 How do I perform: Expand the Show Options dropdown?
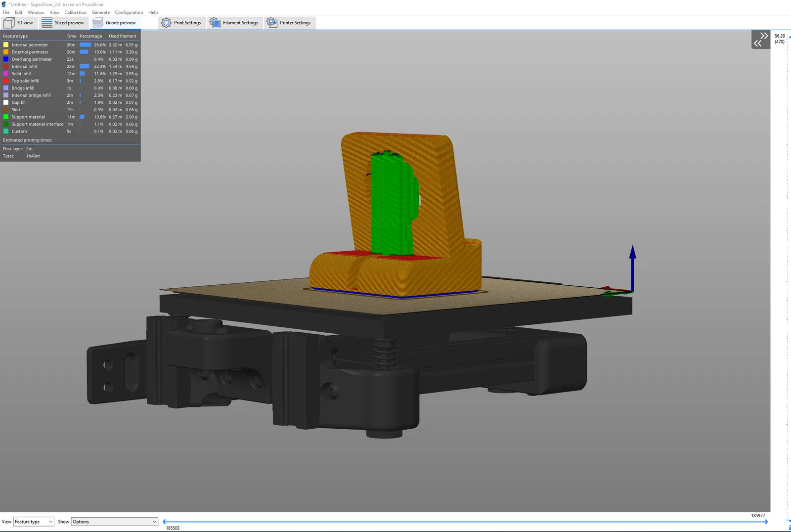click(x=115, y=522)
